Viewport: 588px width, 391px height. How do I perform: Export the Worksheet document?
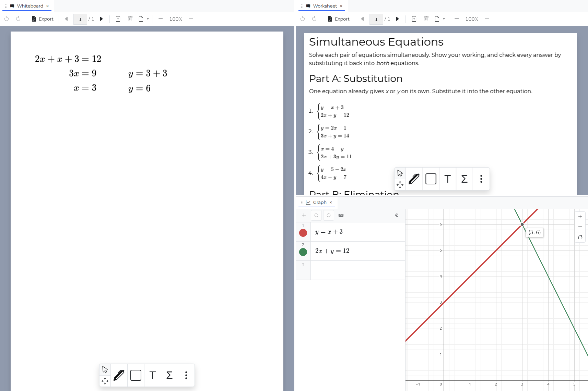[x=339, y=19]
